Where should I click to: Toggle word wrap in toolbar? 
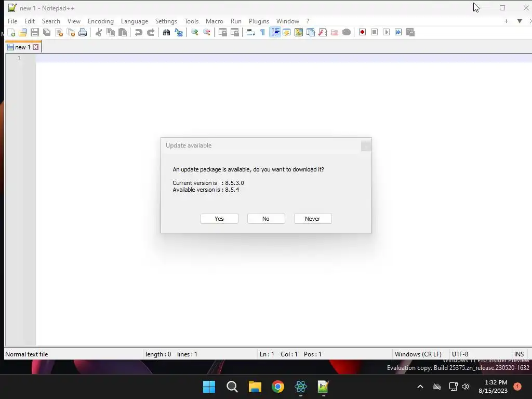(251, 32)
